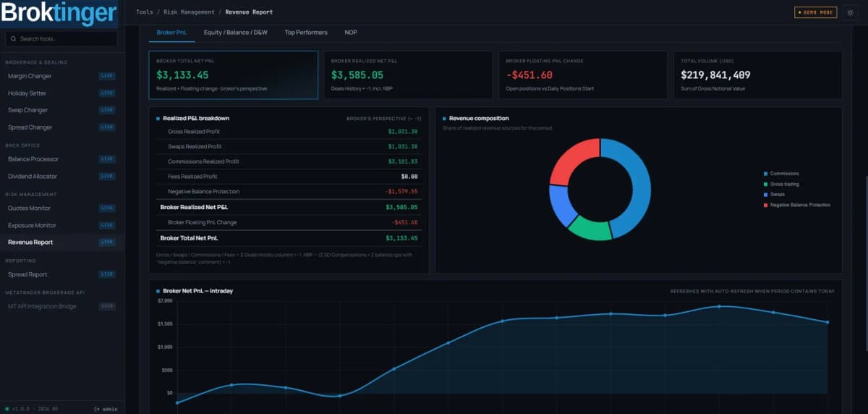Select Revenue Report in sidebar
This screenshot has width=868, height=414.
point(61,242)
